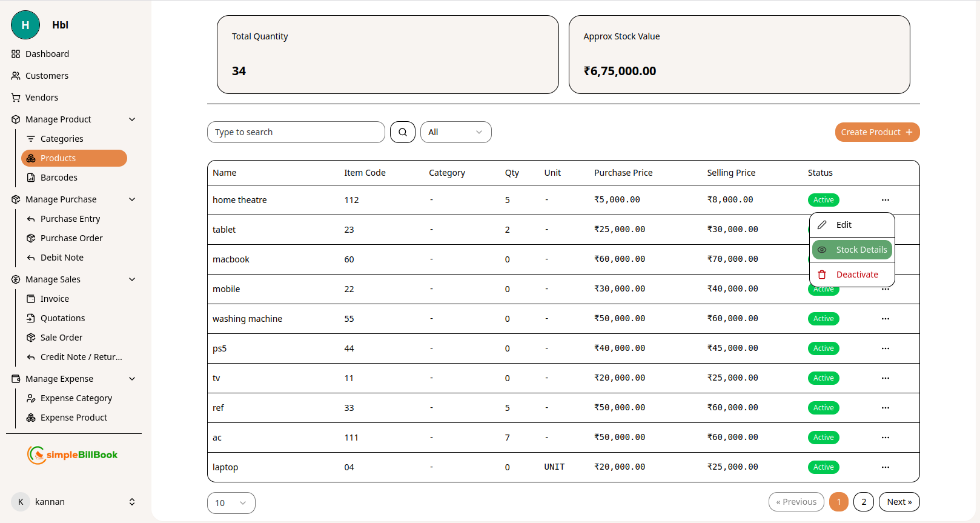
Task: Collapse the Manage Sales chevron
Action: coord(132,279)
